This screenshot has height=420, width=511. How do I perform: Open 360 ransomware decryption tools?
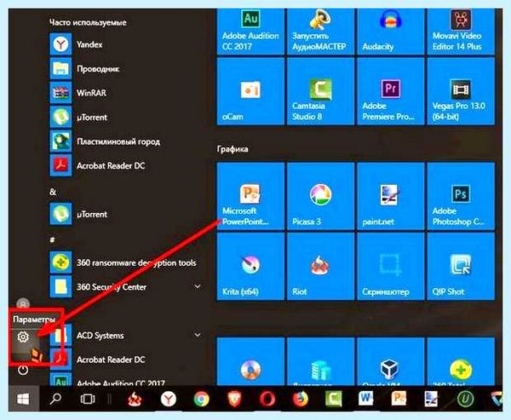click(127, 262)
